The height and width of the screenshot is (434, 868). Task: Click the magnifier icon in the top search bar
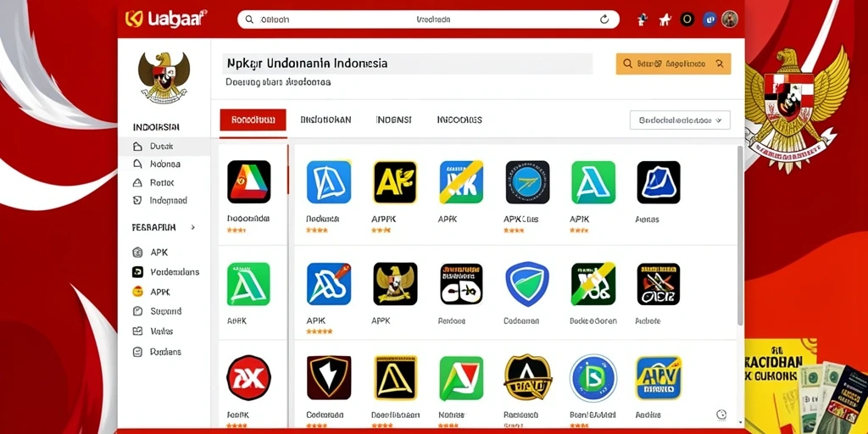point(250,19)
